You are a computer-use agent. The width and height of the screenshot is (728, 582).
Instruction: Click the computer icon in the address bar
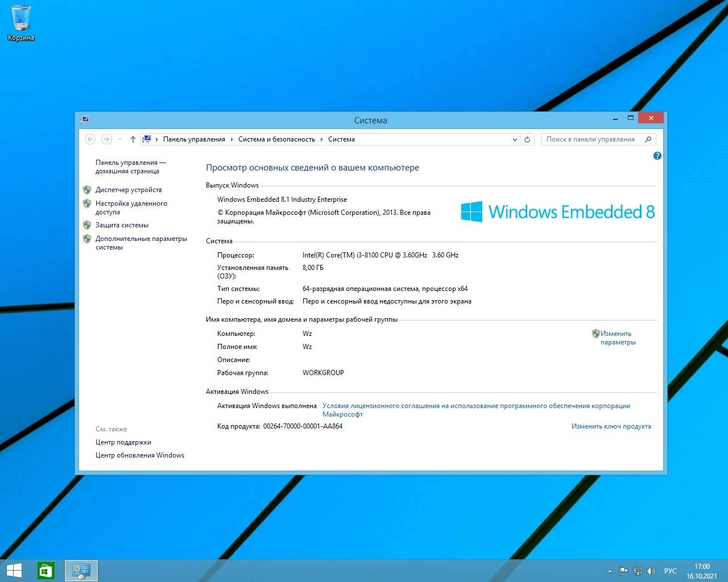coord(147,139)
